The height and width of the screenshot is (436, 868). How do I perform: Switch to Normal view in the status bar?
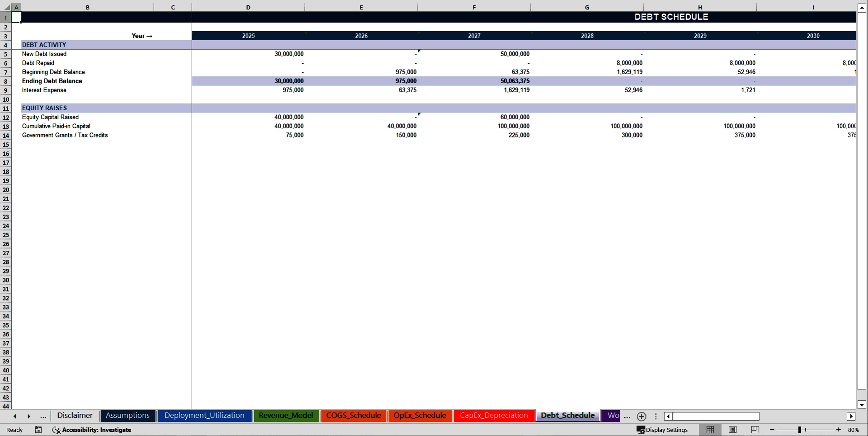tap(710, 430)
